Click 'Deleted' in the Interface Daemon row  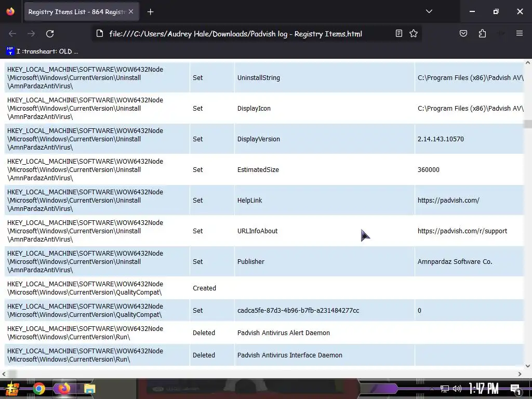pos(204,355)
